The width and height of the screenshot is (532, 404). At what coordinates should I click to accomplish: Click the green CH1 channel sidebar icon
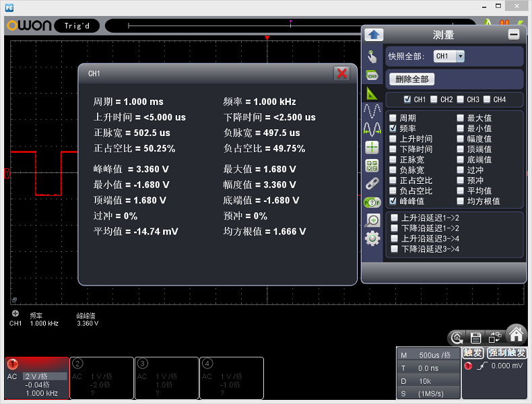(x=372, y=75)
